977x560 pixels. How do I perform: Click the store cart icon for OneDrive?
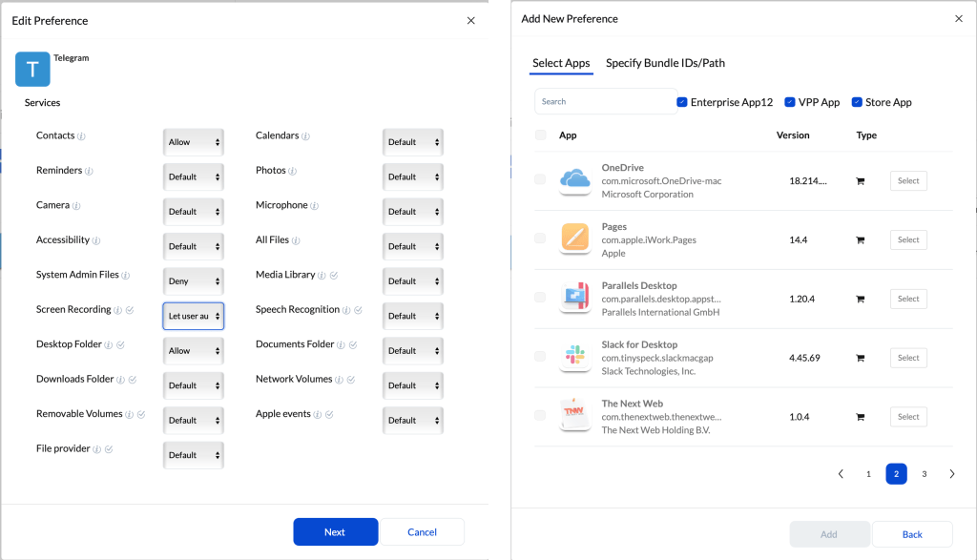click(860, 181)
